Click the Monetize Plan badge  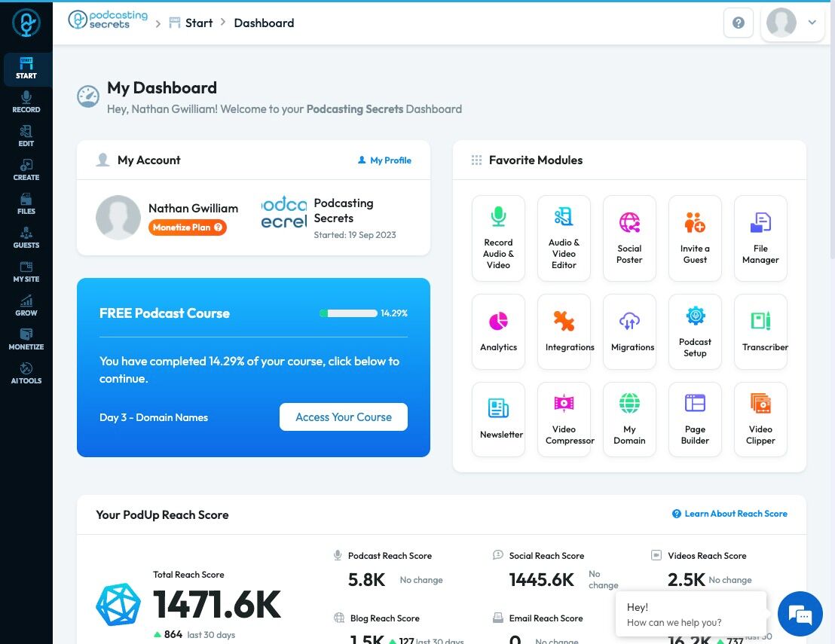point(187,227)
